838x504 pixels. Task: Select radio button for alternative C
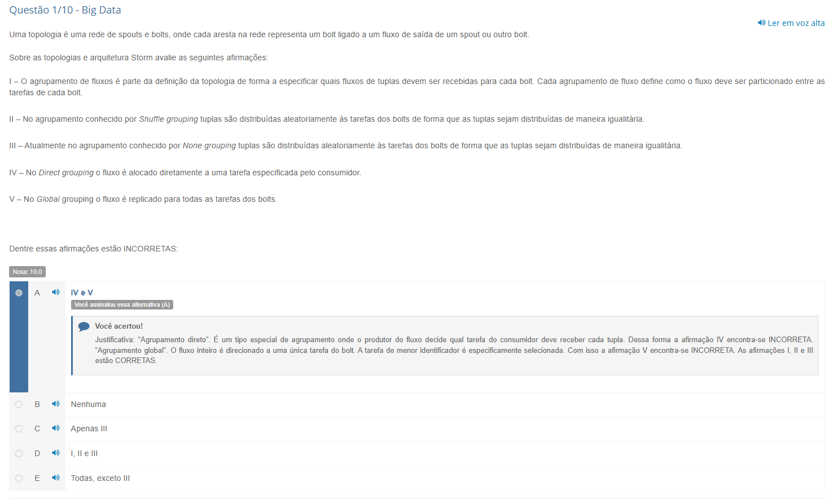[19, 428]
